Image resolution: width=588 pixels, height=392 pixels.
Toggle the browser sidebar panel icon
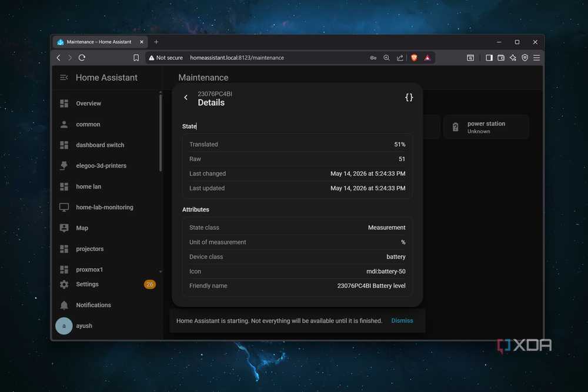(489, 58)
